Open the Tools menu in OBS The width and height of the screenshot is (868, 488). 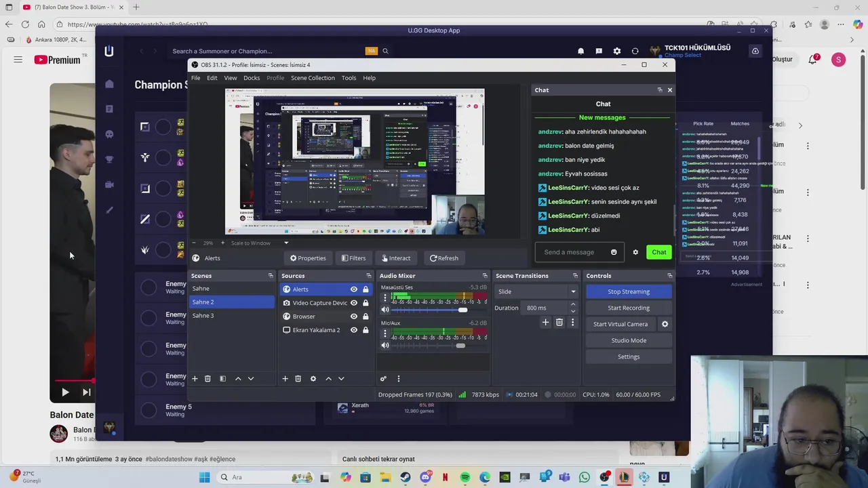point(349,78)
